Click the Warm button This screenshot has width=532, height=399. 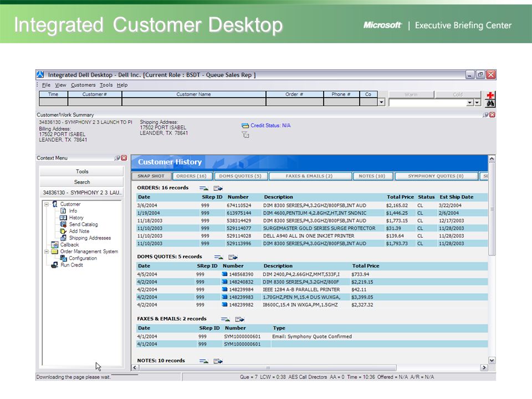(411, 95)
